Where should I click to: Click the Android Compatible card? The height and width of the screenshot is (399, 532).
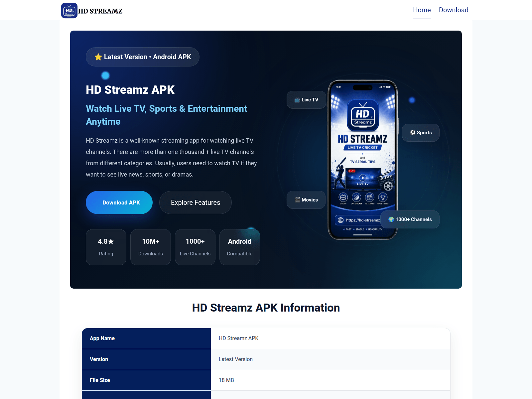tap(240, 247)
